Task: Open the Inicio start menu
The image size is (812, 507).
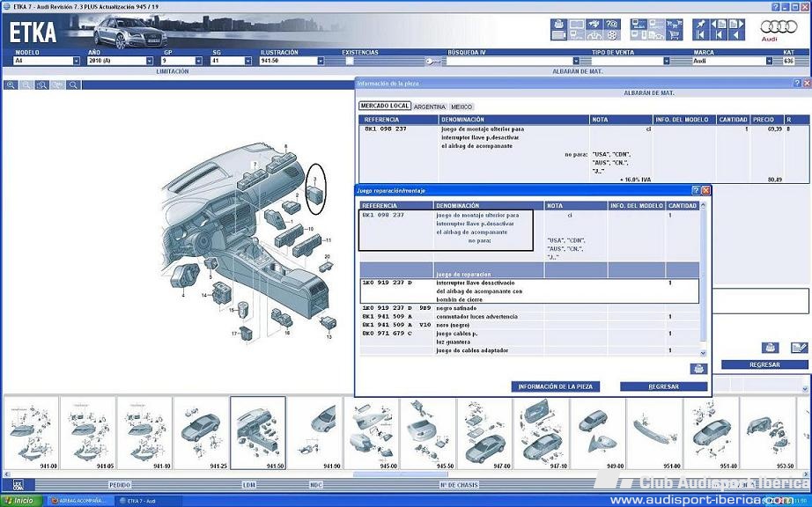Action: click(21, 501)
